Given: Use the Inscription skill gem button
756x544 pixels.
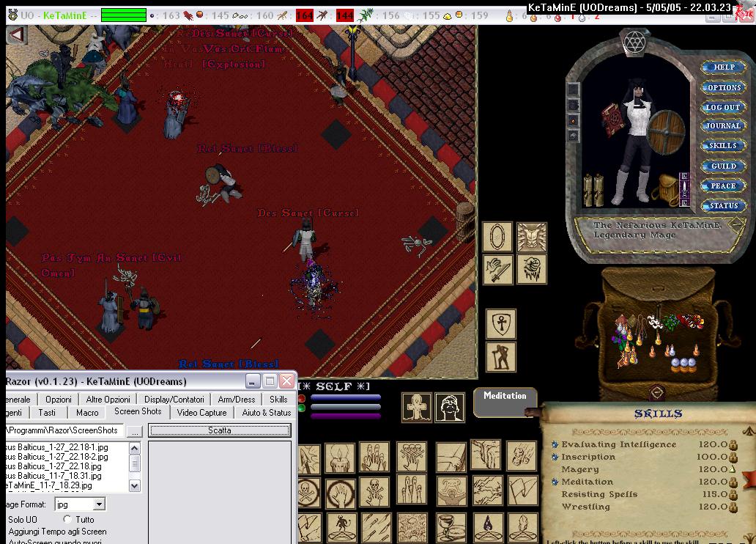Looking at the screenshot, I should (555, 457).
